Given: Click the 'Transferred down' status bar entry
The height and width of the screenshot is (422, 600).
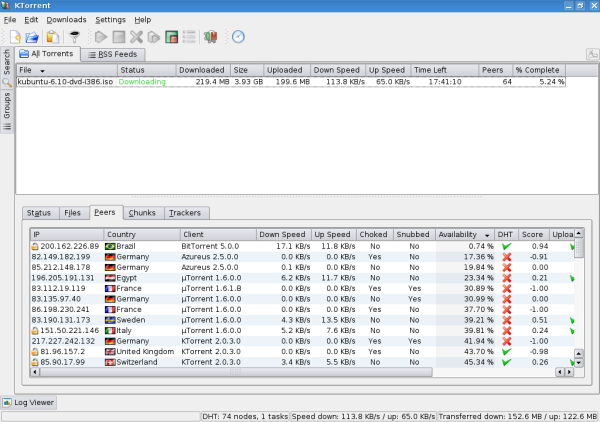Looking at the screenshot, I should pos(518,417).
